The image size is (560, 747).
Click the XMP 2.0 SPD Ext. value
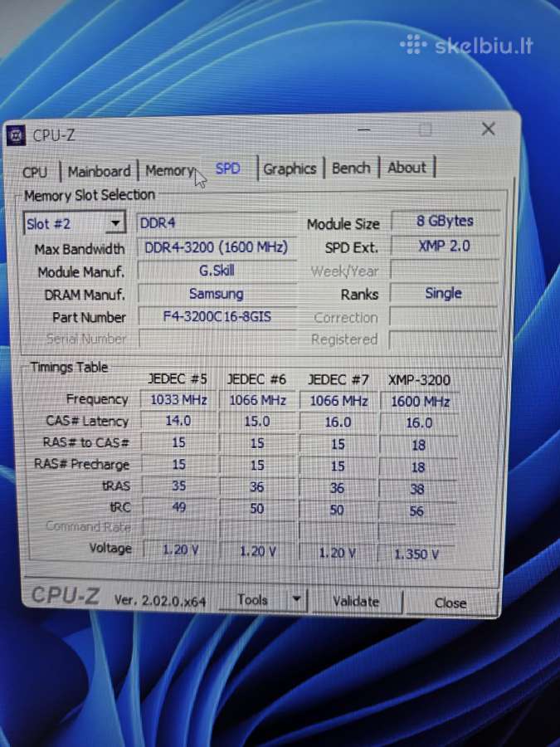click(445, 246)
